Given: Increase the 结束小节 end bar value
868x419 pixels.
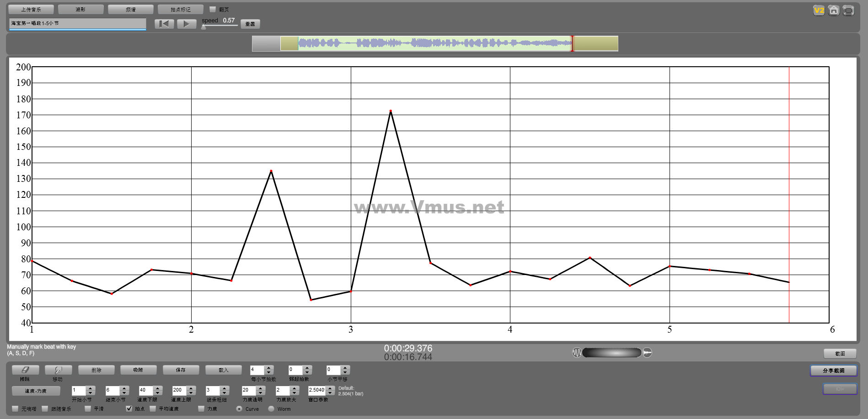Looking at the screenshot, I should click(x=124, y=388).
